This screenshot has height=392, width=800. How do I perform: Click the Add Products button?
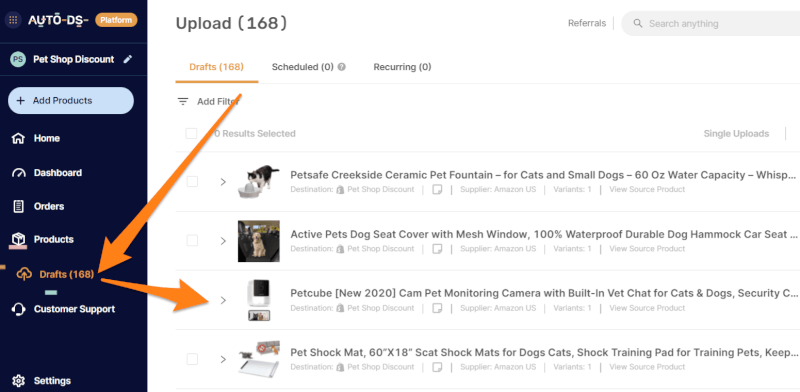[71, 101]
